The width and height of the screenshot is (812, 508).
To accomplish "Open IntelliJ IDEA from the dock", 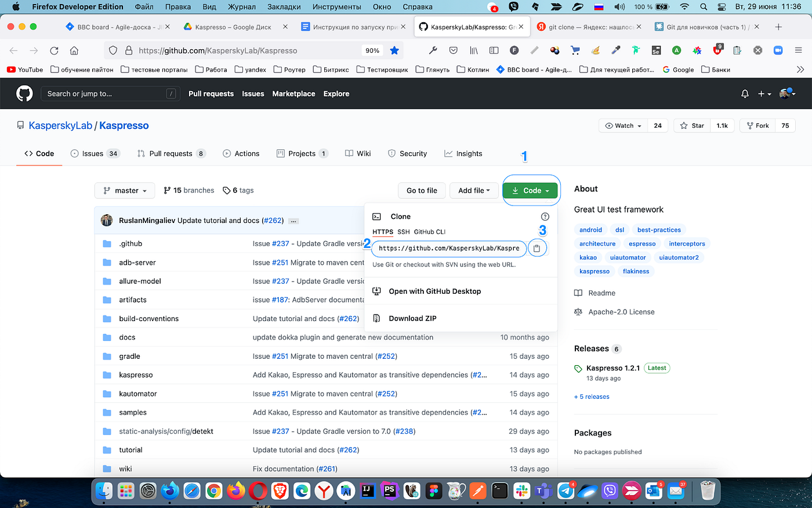I will [x=367, y=491].
